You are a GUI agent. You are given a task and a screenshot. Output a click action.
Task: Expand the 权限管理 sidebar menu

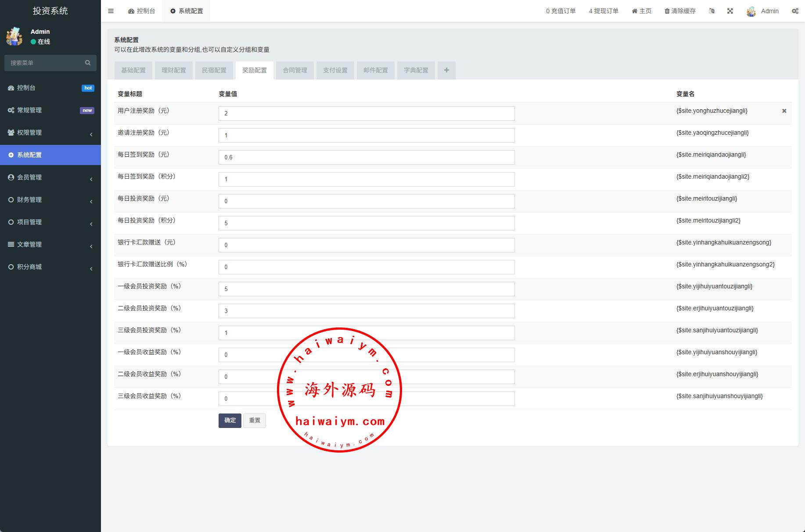[50, 133]
